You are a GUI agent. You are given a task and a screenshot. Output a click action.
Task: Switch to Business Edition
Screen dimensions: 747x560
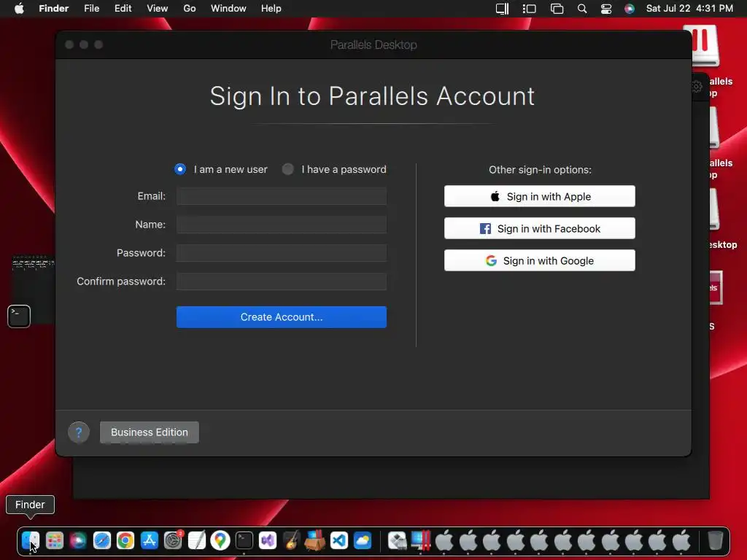[x=150, y=432]
